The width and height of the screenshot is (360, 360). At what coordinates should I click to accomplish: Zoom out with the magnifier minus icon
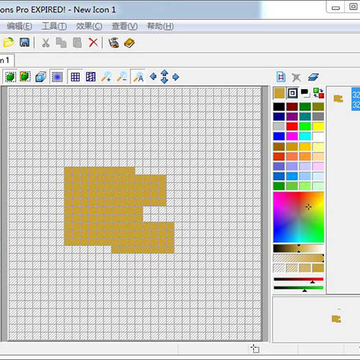[x=121, y=77]
